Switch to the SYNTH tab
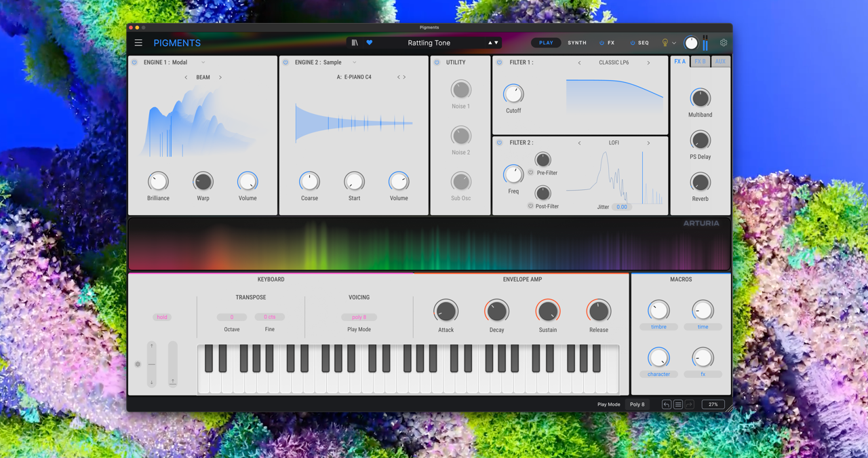The image size is (868, 458). pos(576,42)
